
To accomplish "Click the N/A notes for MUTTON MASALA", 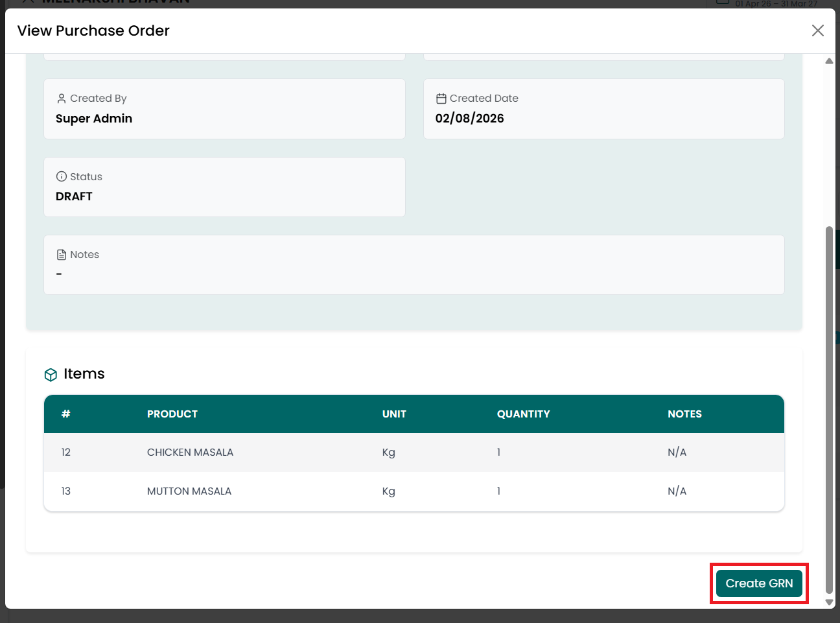I will tap(677, 491).
